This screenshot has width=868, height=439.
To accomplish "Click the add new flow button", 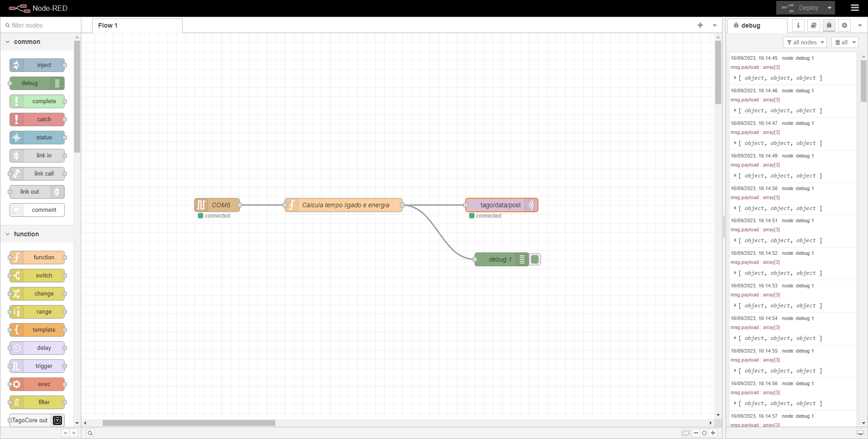I will click(x=700, y=25).
